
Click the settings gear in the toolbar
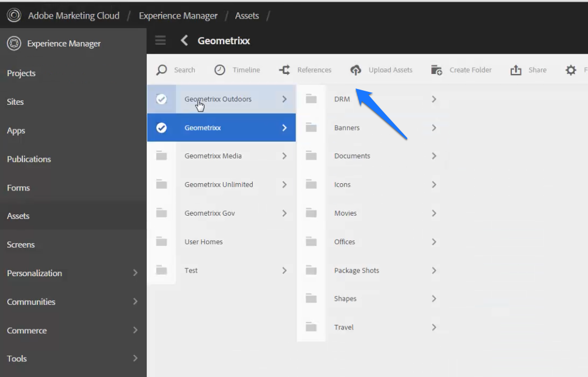tap(571, 69)
